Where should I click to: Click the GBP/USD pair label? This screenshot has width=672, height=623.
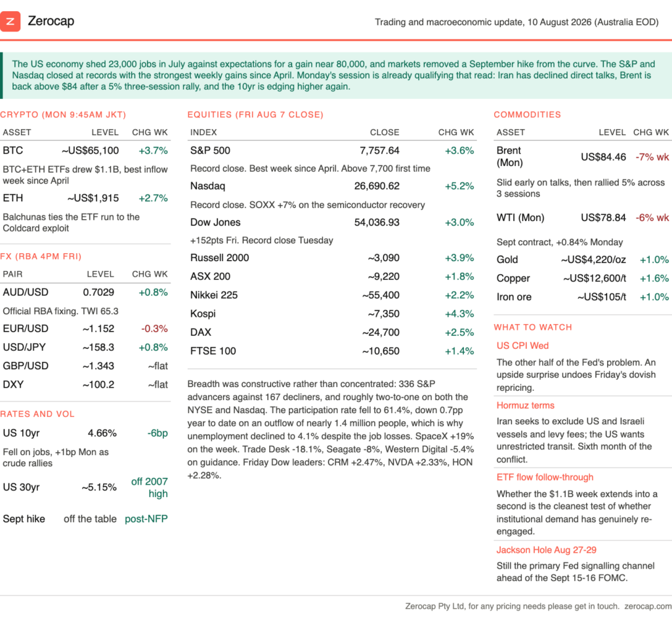(x=26, y=366)
